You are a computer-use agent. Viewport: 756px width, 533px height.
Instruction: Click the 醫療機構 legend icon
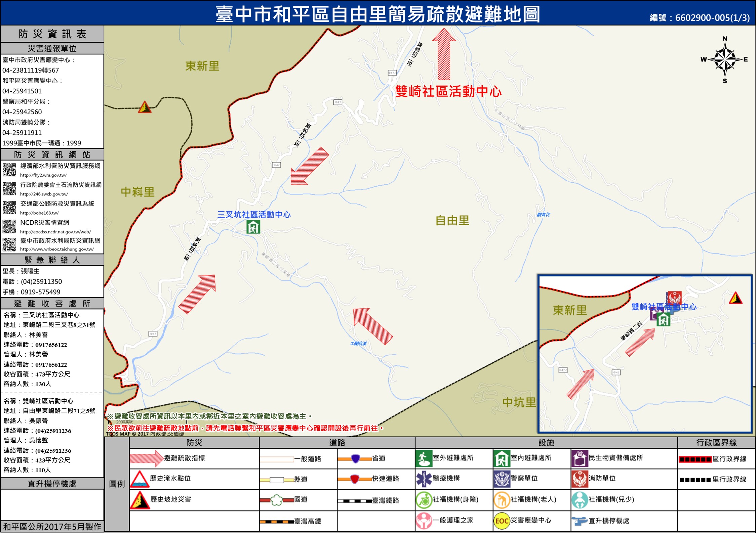tap(424, 479)
